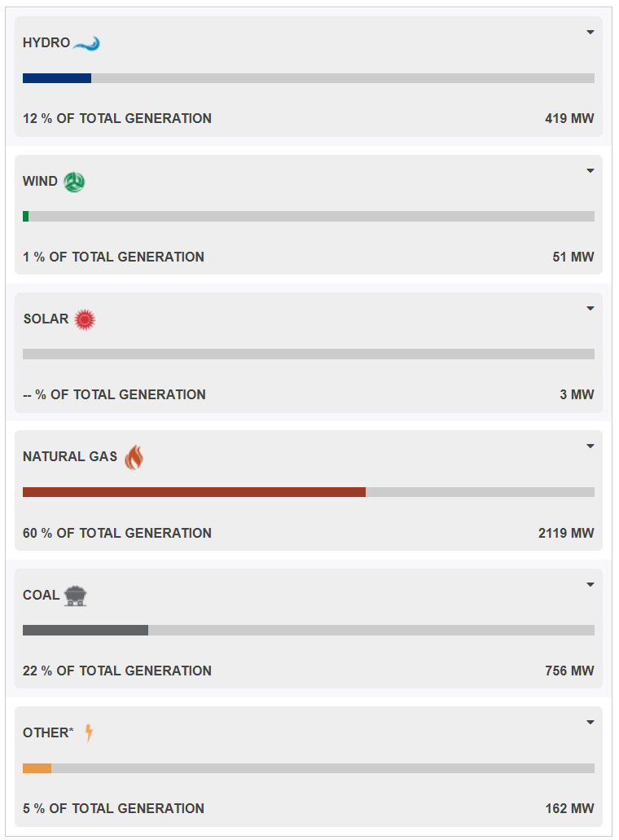Click the Hydro wave icon

tap(86, 43)
